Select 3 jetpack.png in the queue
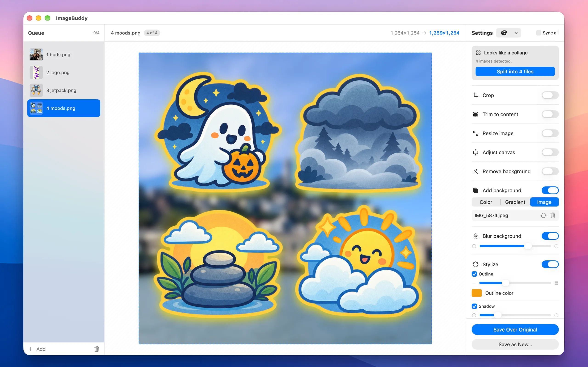The height and width of the screenshot is (367, 588). pos(64,90)
